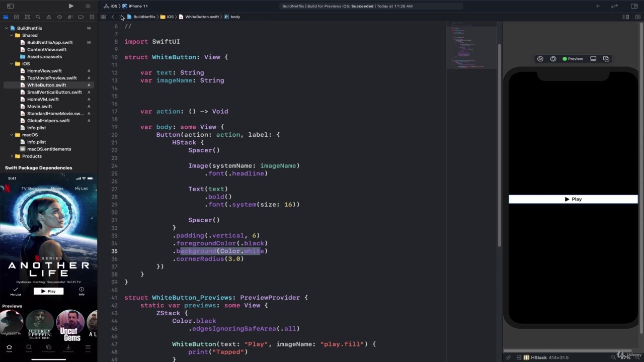The image size is (644, 362).
Task: Open the Breakpoint navigator
Action: [x=81, y=17]
